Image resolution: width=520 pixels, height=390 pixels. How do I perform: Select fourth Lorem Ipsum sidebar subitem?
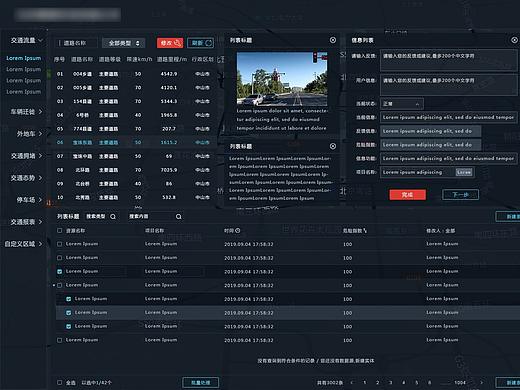click(24, 92)
